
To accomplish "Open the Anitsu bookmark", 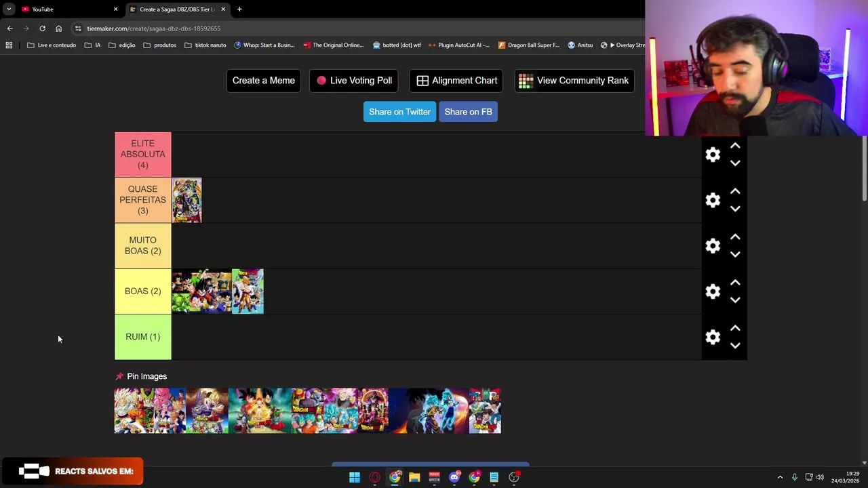I will (x=580, y=45).
